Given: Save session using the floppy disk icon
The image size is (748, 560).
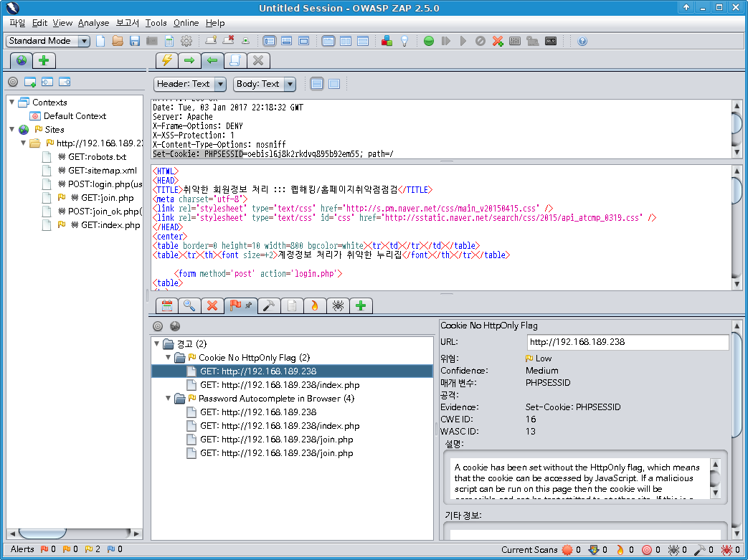Looking at the screenshot, I should pos(135,41).
